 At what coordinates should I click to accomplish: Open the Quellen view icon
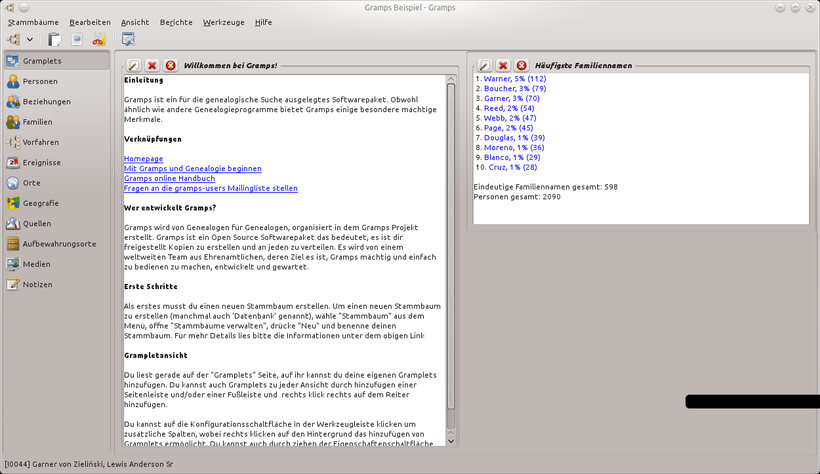(x=13, y=223)
